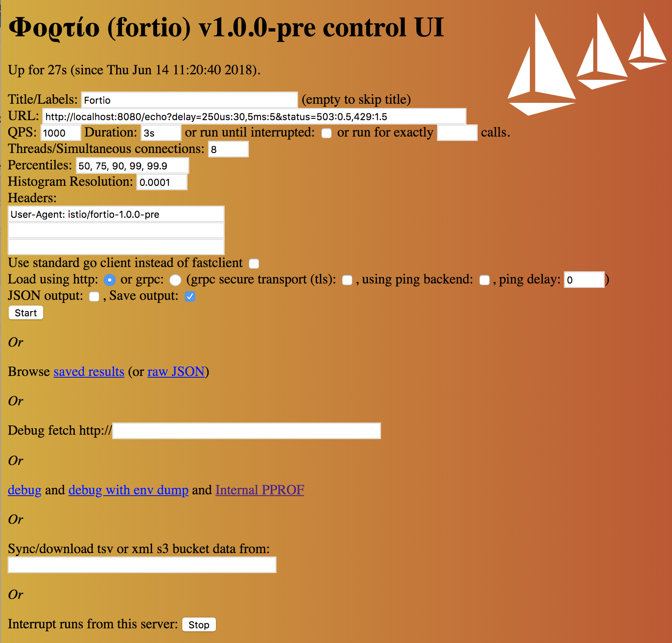Open the saved results link
Image resolution: width=672 pixels, height=643 pixels.
89,372
